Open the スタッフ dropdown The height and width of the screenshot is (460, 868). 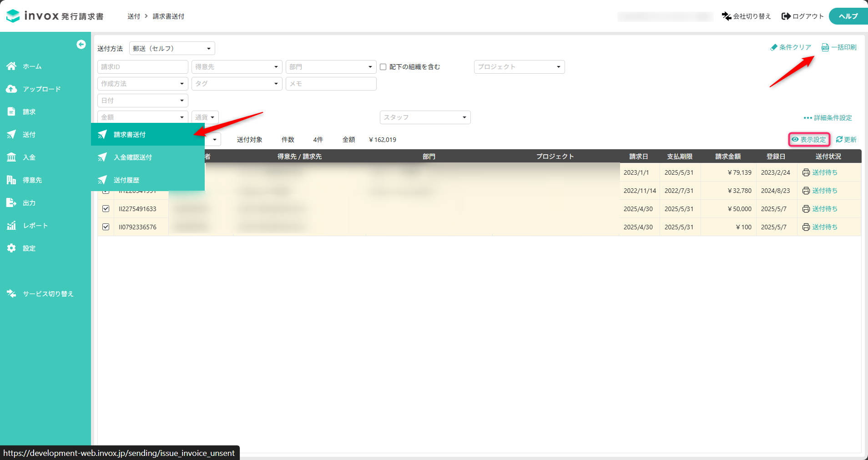point(425,117)
